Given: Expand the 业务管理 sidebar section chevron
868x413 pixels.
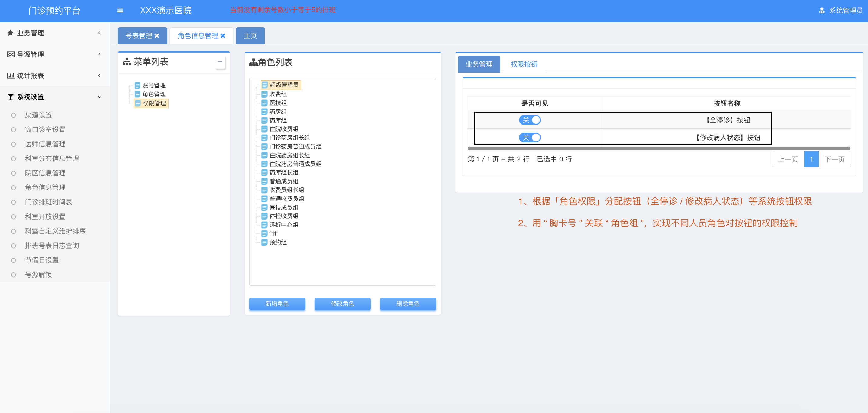Looking at the screenshot, I should click(x=99, y=33).
